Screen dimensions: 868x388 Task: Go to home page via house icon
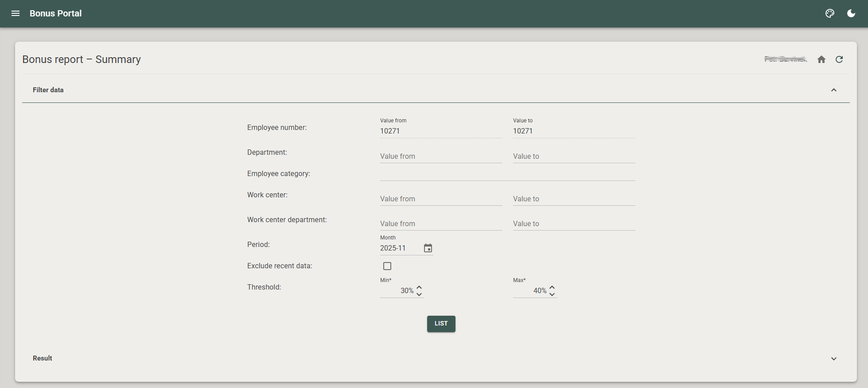point(821,59)
